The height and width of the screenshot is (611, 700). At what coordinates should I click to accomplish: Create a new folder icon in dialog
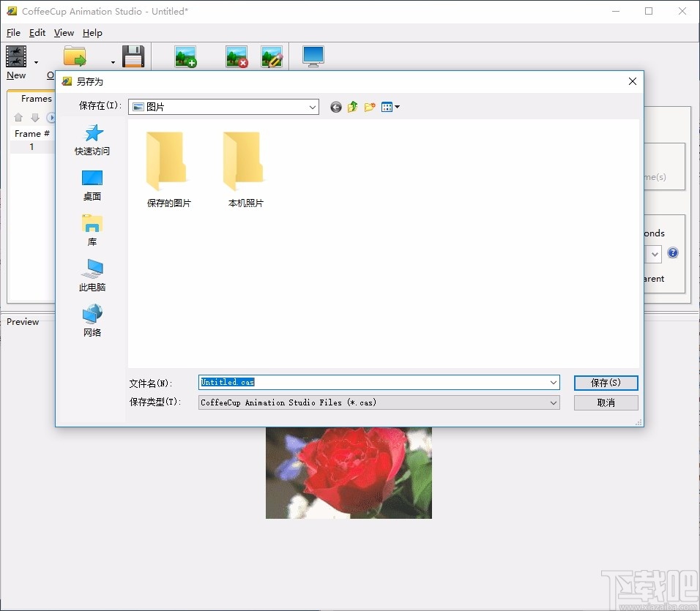click(370, 107)
